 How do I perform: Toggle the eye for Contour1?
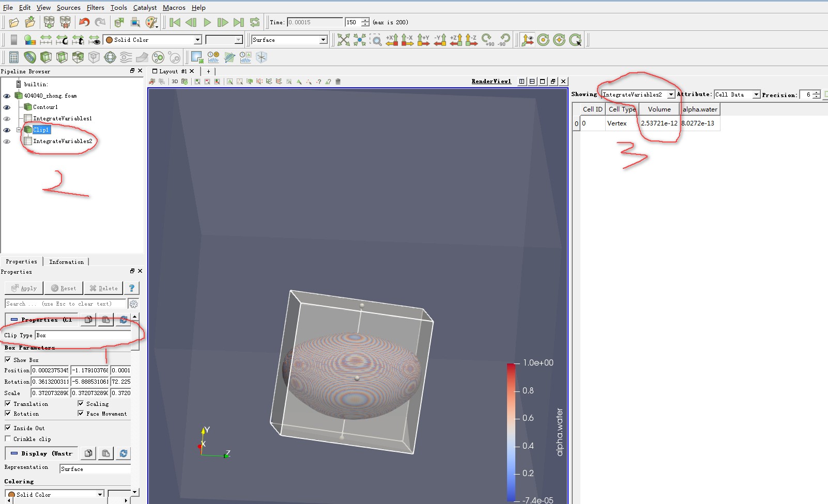(x=7, y=107)
